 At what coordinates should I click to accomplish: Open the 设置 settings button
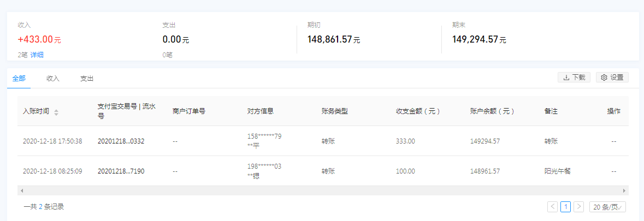612,77
